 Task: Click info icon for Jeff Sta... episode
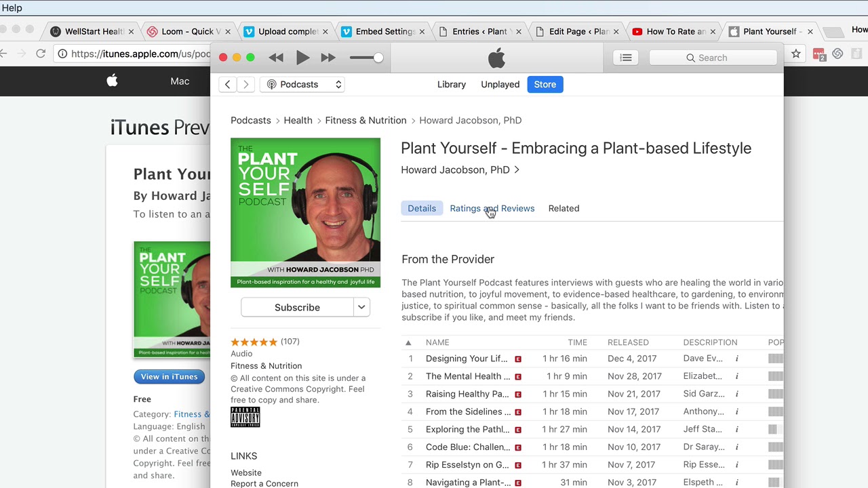[x=737, y=429]
